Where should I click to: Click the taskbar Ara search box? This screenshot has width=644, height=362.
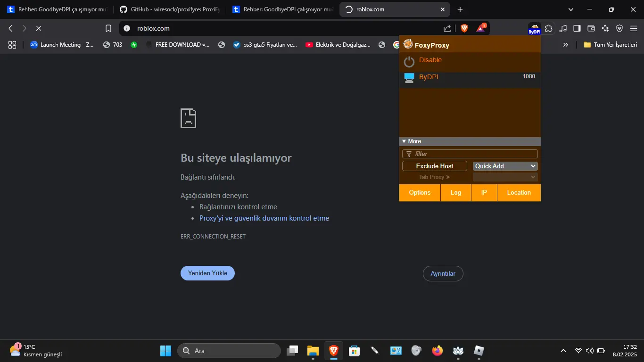pos(229,351)
